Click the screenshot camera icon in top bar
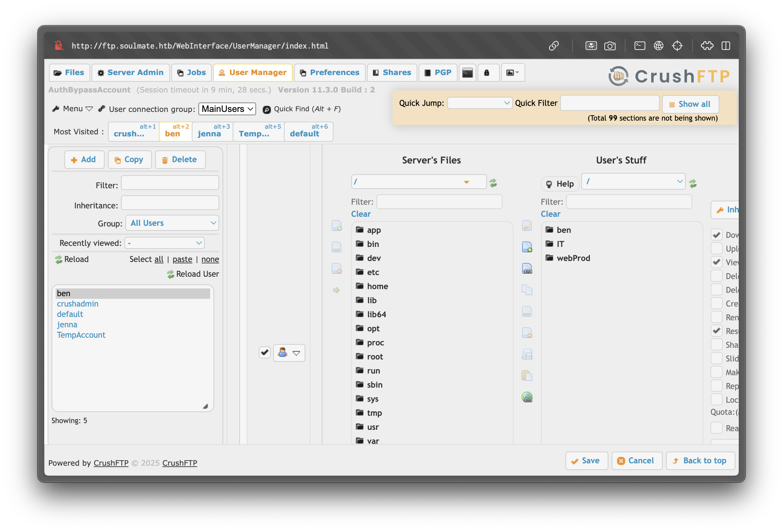 609,46
